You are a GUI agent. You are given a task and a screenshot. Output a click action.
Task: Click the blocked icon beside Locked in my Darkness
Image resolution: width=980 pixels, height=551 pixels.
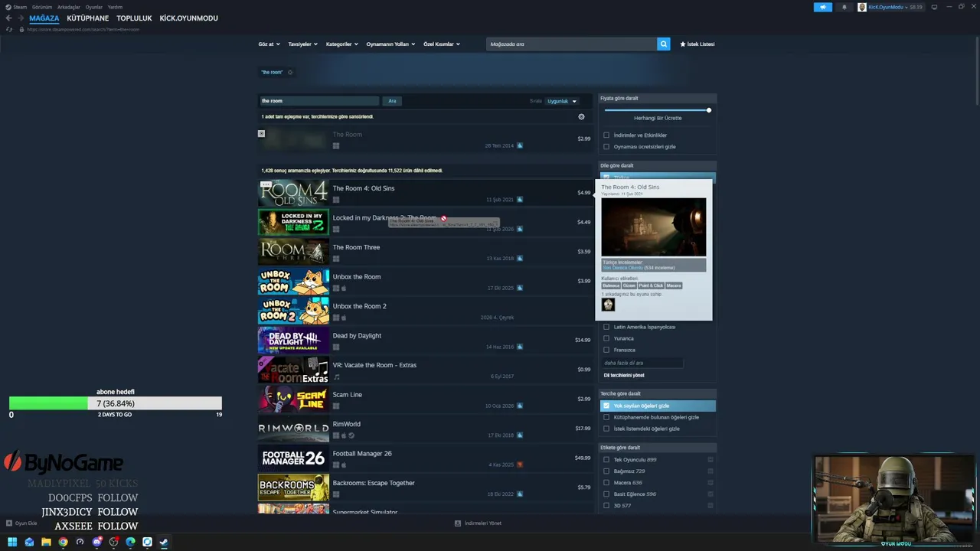coord(443,218)
